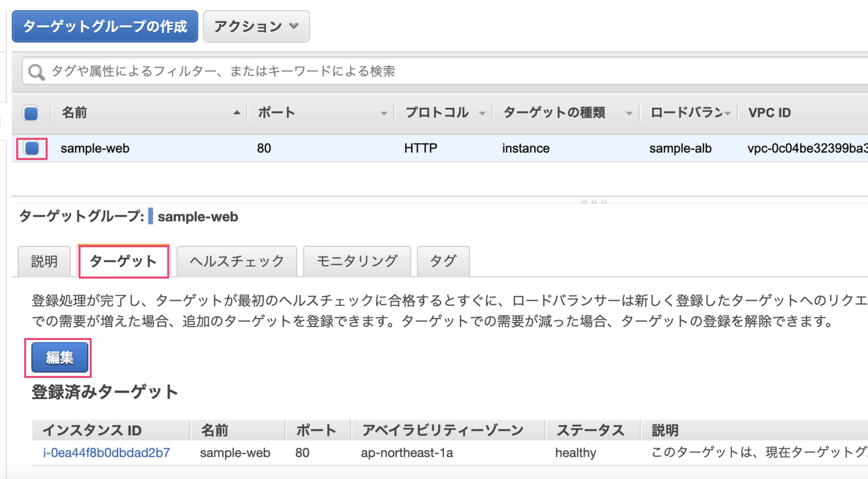The image size is (868, 479).
Task: Open ロードバランサー column dropdown arrow
Action: 727,114
